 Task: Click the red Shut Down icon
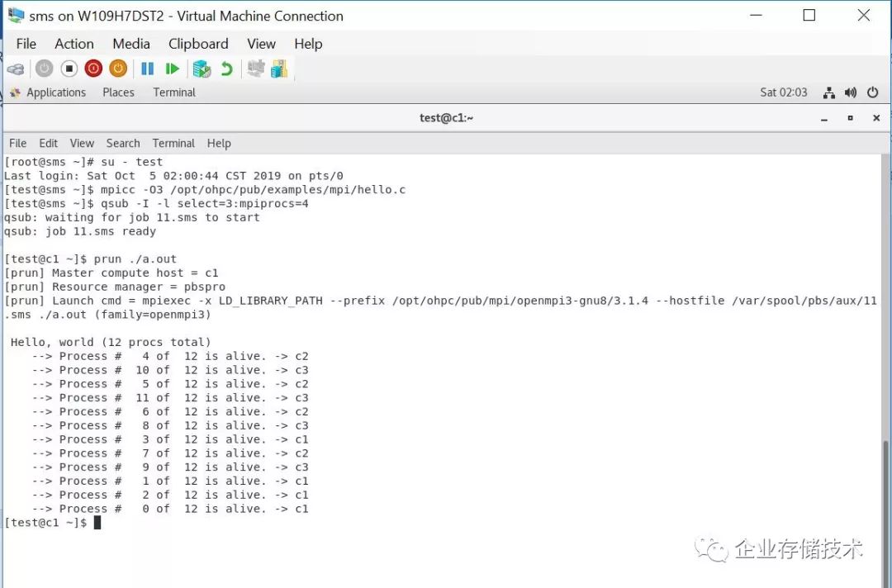93,69
